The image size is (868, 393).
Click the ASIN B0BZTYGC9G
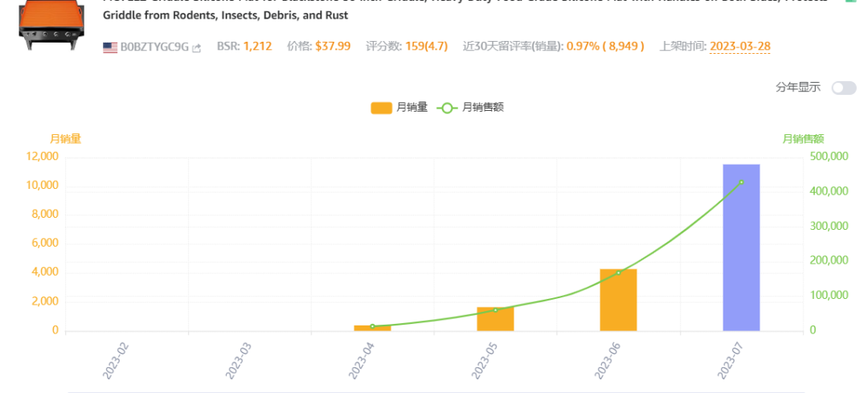pyautogui.click(x=154, y=47)
